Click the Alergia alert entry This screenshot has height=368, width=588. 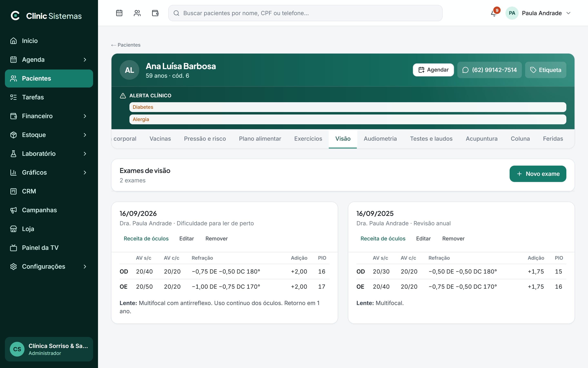(x=348, y=119)
